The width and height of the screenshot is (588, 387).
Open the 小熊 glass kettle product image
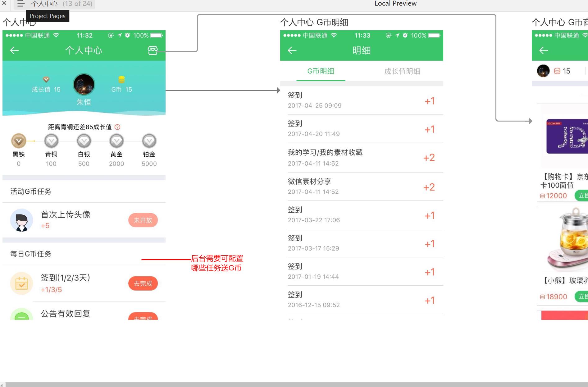pos(567,239)
